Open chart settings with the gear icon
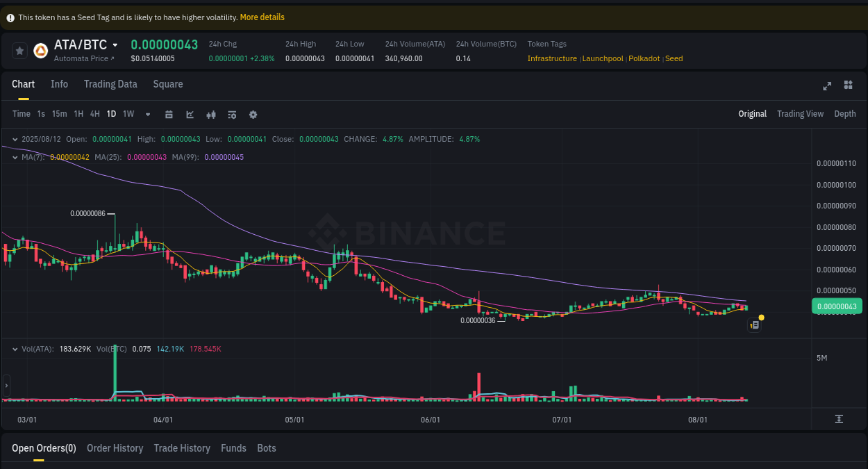This screenshot has width=868, height=469. [x=253, y=114]
